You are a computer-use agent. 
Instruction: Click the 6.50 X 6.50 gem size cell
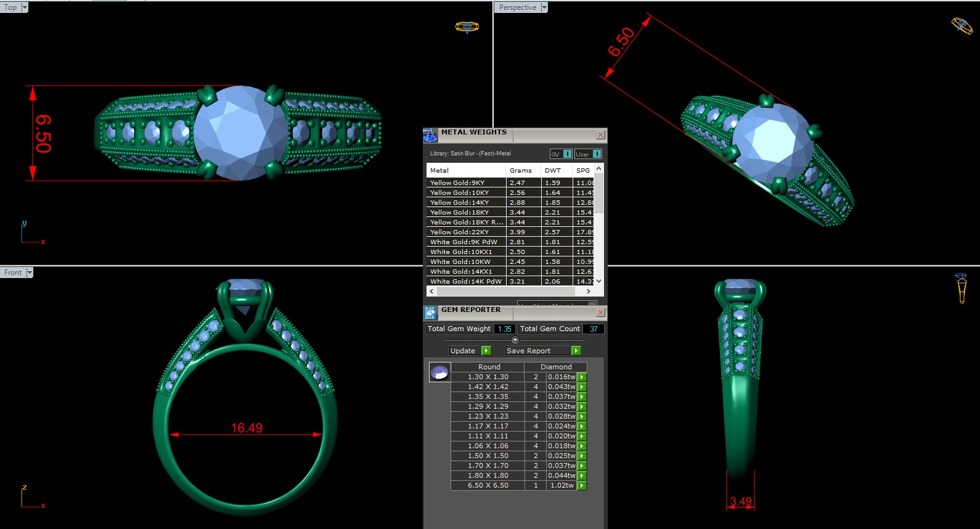(488, 485)
